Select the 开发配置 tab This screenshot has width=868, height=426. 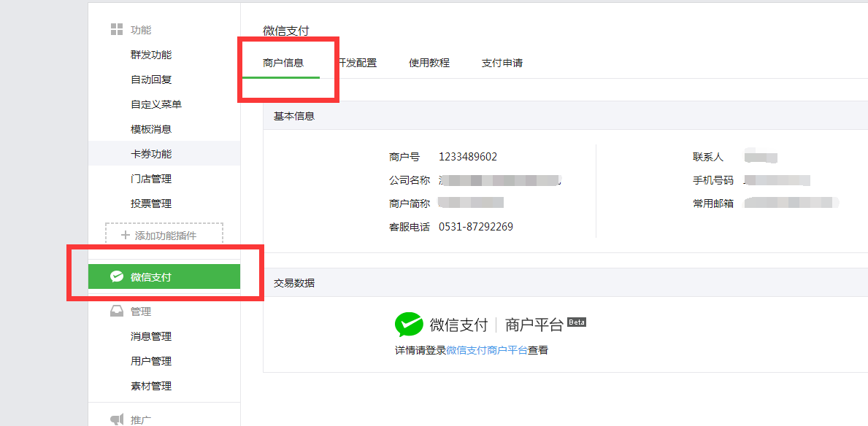click(358, 63)
